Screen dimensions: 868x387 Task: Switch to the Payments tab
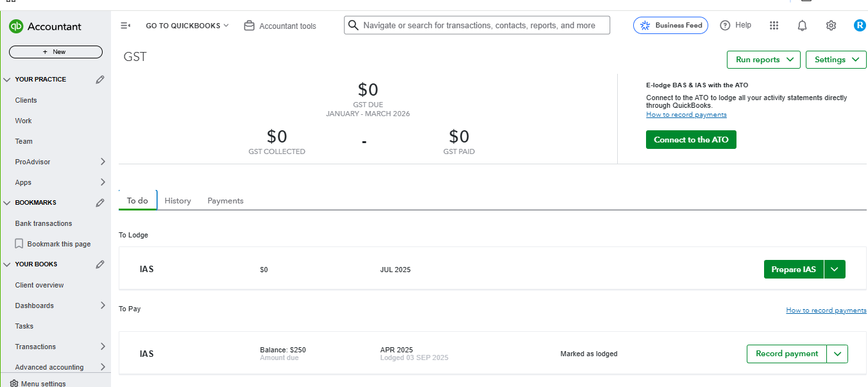[225, 201]
